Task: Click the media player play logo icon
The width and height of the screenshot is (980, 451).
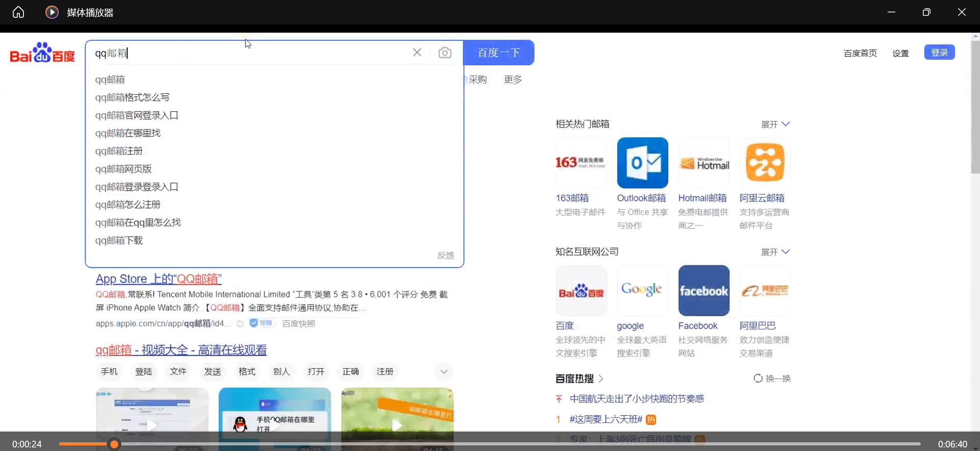Action: (x=52, y=12)
